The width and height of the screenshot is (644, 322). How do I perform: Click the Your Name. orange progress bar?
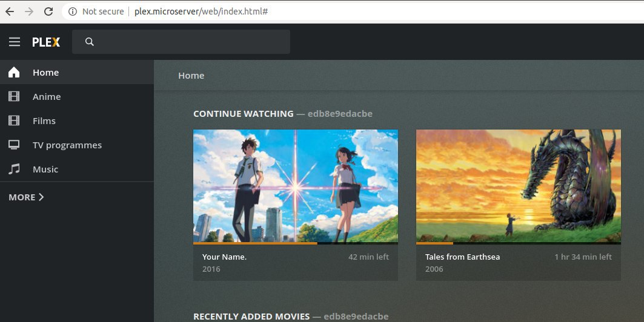pyautogui.click(x=256, y=243)
